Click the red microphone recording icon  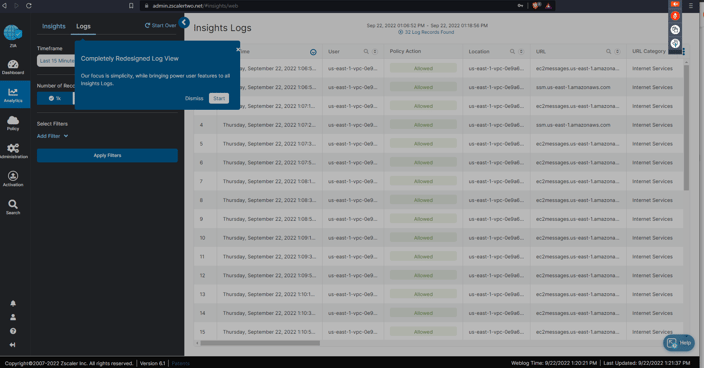tap(675, 16)
